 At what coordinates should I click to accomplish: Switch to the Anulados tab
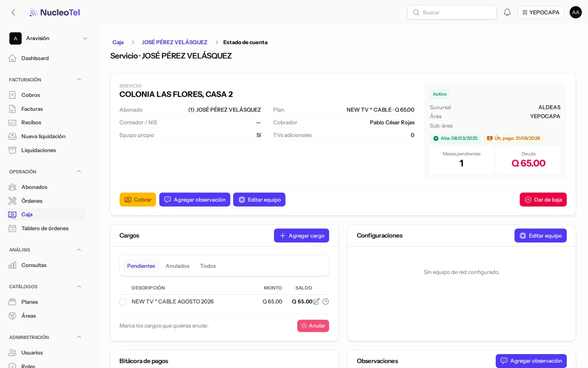click(178, 266)
